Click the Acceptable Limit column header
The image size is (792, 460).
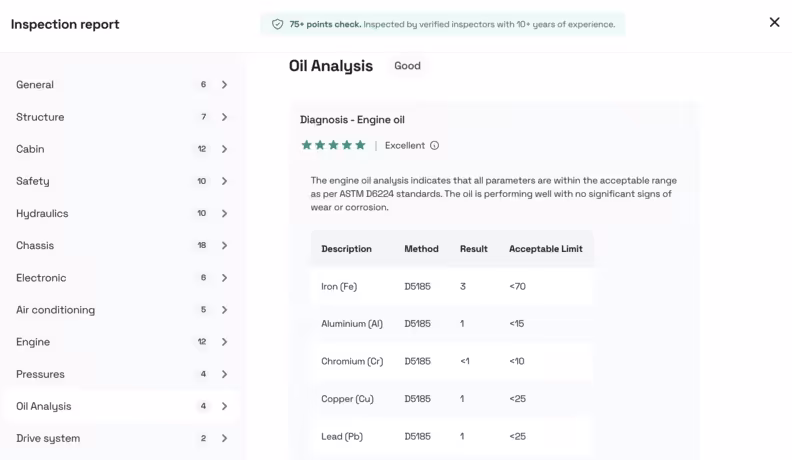pos(545,249)
